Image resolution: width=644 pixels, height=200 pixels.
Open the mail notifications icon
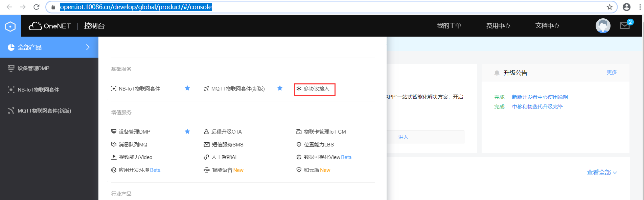click(x=624, y=26)
